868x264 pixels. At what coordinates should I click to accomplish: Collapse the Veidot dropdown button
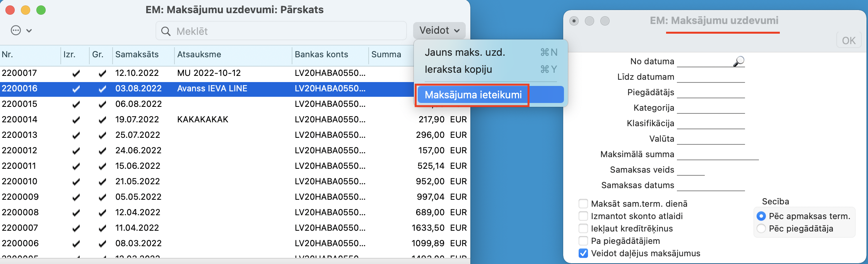439,31
